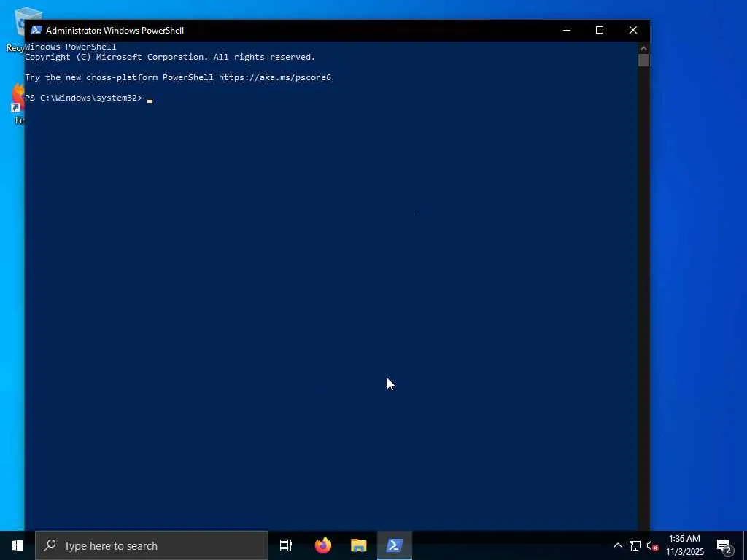Open the network status tray icon
The image size is (747, 560).
point(635,545)
